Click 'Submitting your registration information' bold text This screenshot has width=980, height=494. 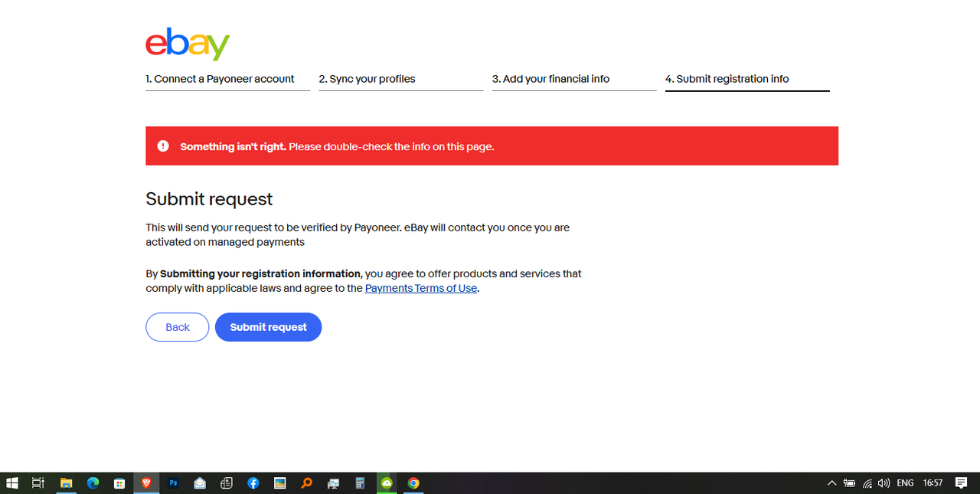[260, 273]
